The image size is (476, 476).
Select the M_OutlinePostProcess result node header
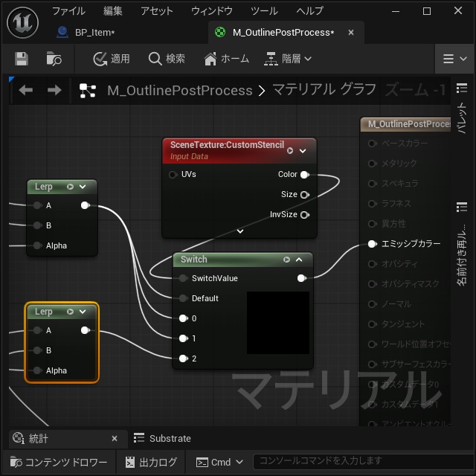click(x=407, y=124)
